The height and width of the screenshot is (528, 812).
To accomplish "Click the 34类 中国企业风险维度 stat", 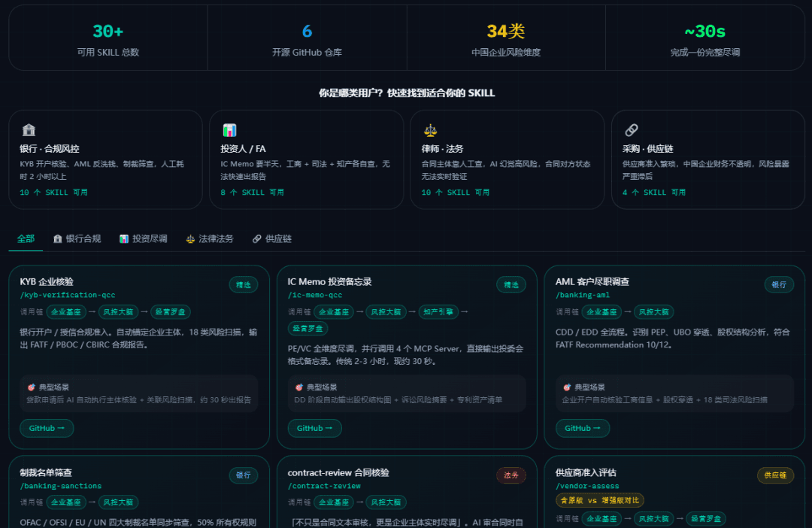I will [506, 38].
